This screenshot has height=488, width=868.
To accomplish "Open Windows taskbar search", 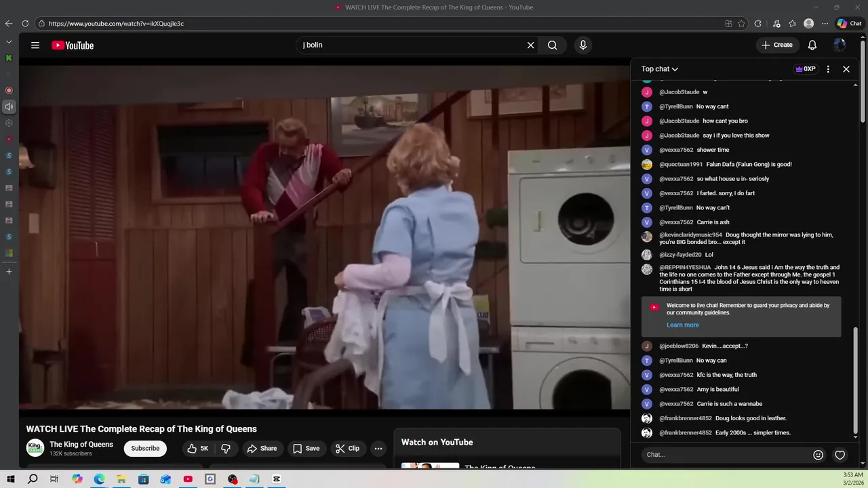I will [33, 479].
